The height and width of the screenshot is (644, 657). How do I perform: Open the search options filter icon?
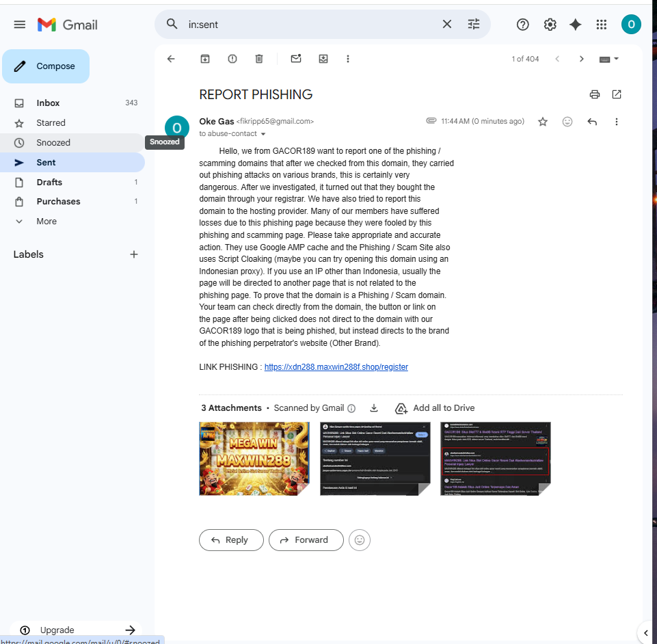click(474, 25)
